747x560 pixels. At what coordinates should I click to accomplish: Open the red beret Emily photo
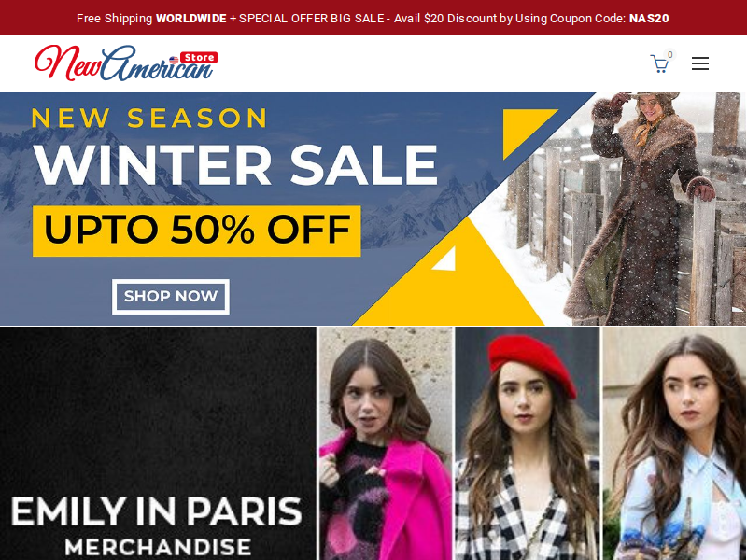click(528, 443)
